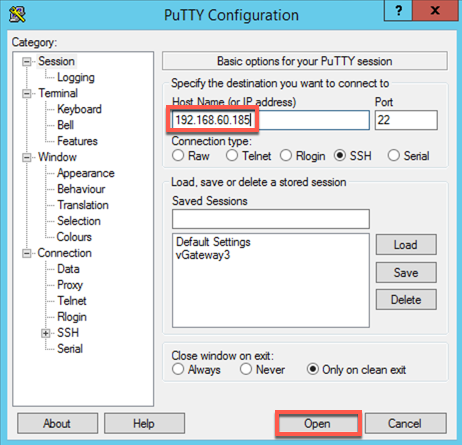The height and width of the screenshot is (445, 462).
Task: Open the Terminal category
Action: point(58,93)
